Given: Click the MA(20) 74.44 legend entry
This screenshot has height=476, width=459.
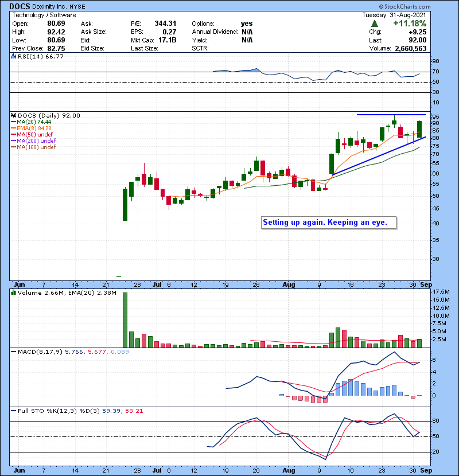Looking at the screenshot, I should 34,122.
